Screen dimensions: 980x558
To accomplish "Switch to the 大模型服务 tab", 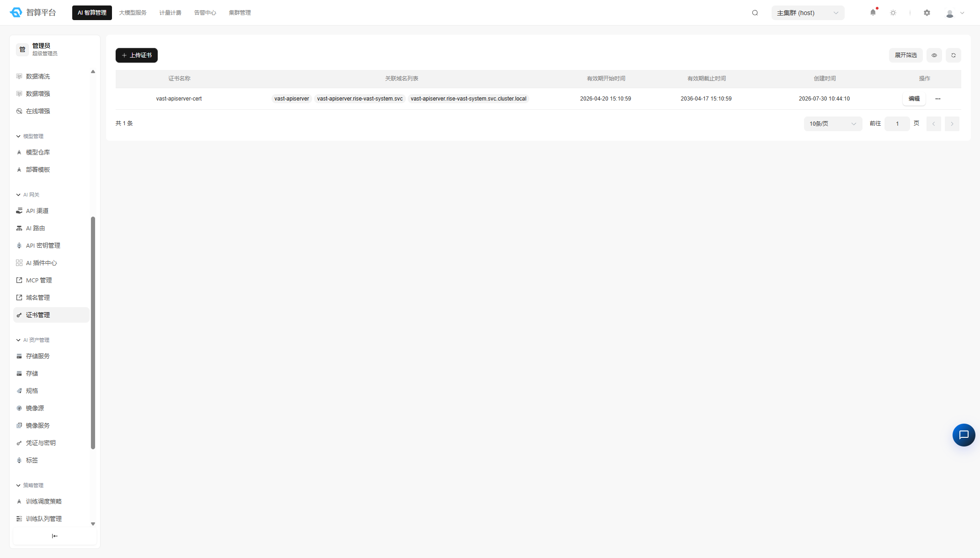I will click(x=133, y=13).
